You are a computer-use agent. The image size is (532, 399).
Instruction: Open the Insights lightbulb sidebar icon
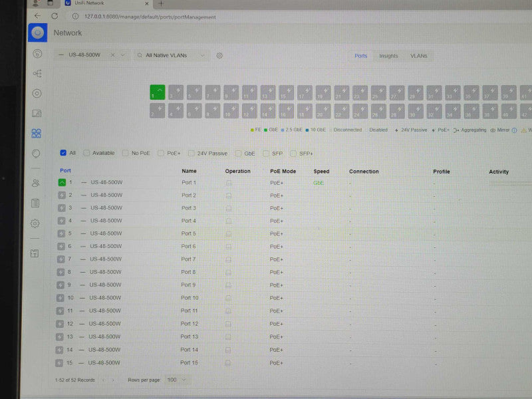pyautogui.click(x=36, y=154)
